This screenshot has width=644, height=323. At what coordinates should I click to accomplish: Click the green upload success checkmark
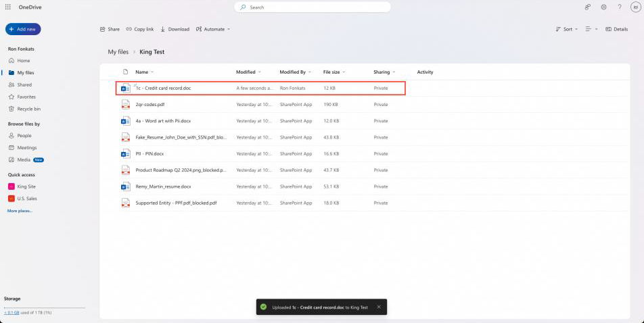[263, 307]
